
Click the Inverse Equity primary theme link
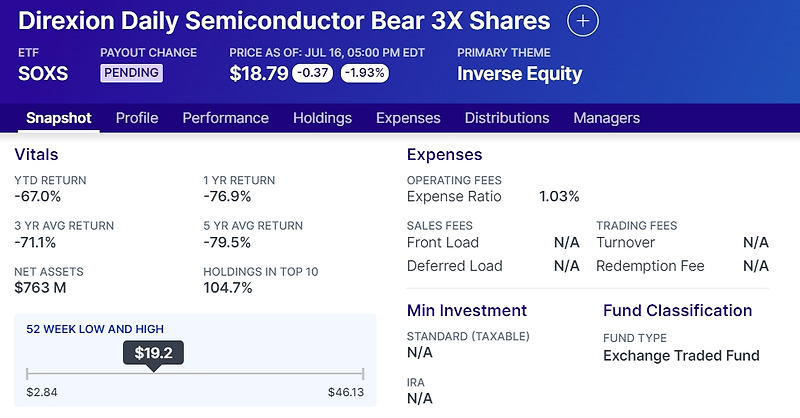519,73
